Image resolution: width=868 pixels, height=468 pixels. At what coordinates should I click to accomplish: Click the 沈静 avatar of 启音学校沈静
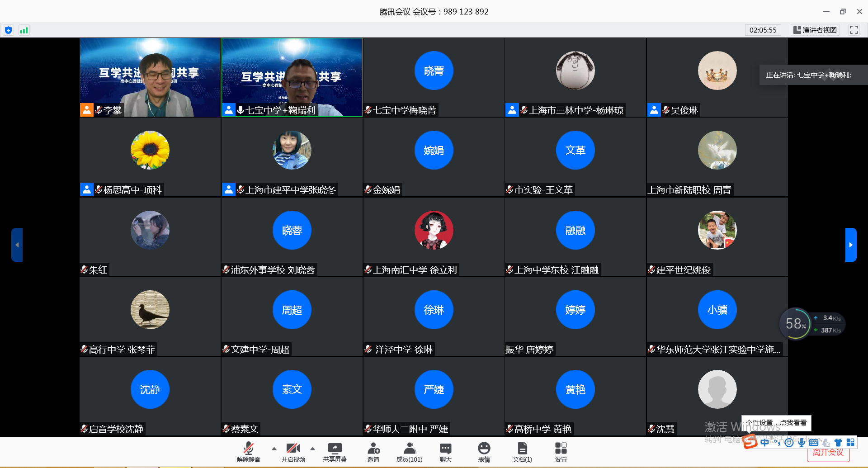pyautogui.click(x=150, y=389)
